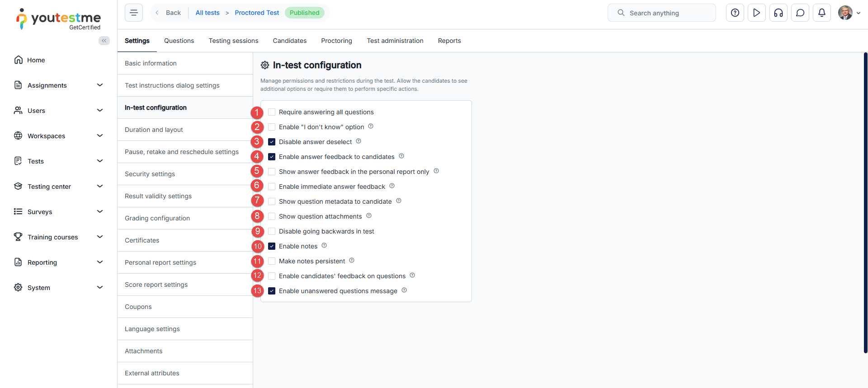
Task: Check Show question metadata to candidate
Action: (x=272, y=201)
